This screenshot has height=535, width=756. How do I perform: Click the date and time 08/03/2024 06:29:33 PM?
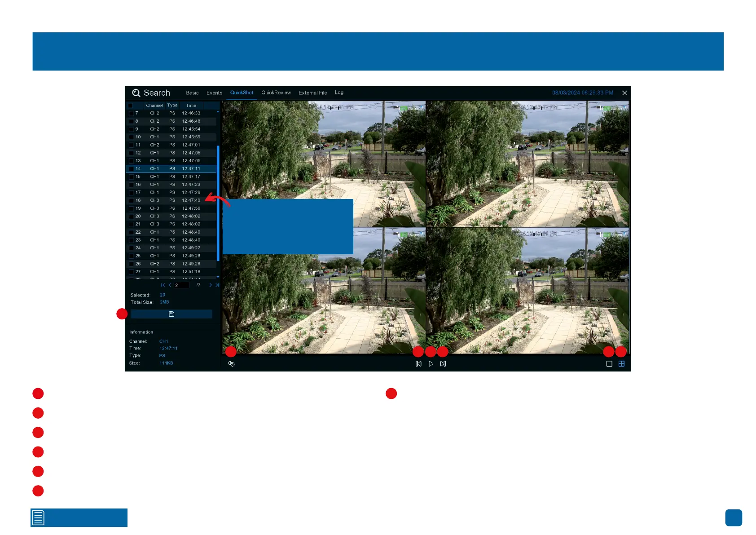pyautogui.click(x=583, y=93)
